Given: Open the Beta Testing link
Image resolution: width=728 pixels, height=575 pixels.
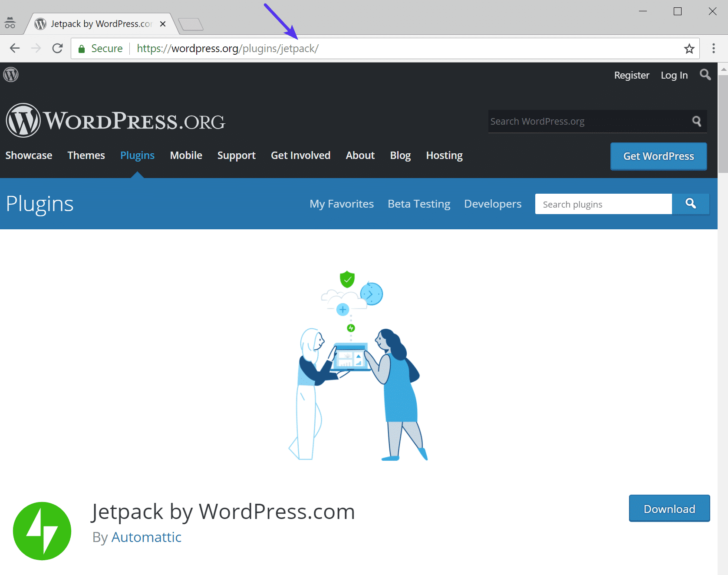Looking at the screenshot, I should pos(418,204).
